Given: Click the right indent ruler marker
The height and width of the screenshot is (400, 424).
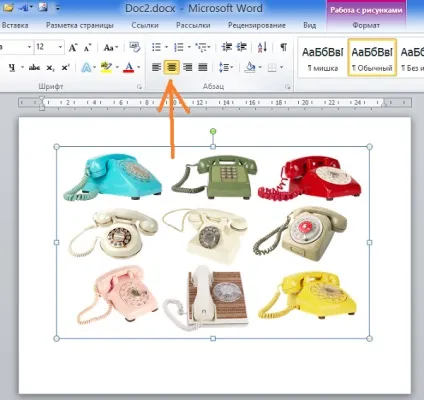Looking at the screenshot, I should pyautogui.click(x=384, y=105).
